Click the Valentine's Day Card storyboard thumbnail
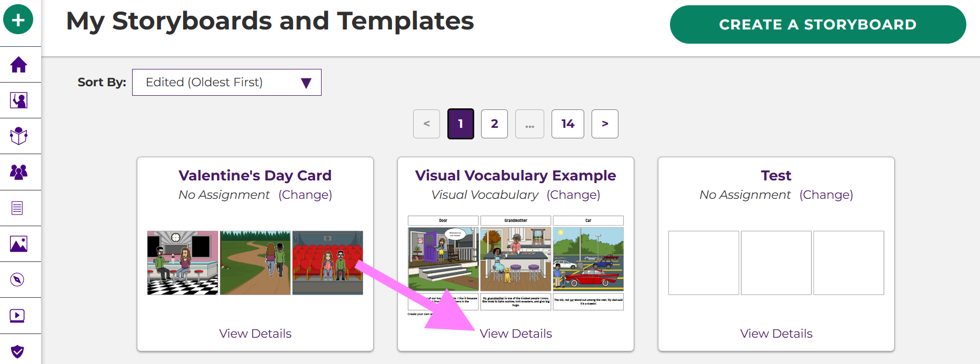The height and width of the screenshot is (364, 980). [255, 262]
